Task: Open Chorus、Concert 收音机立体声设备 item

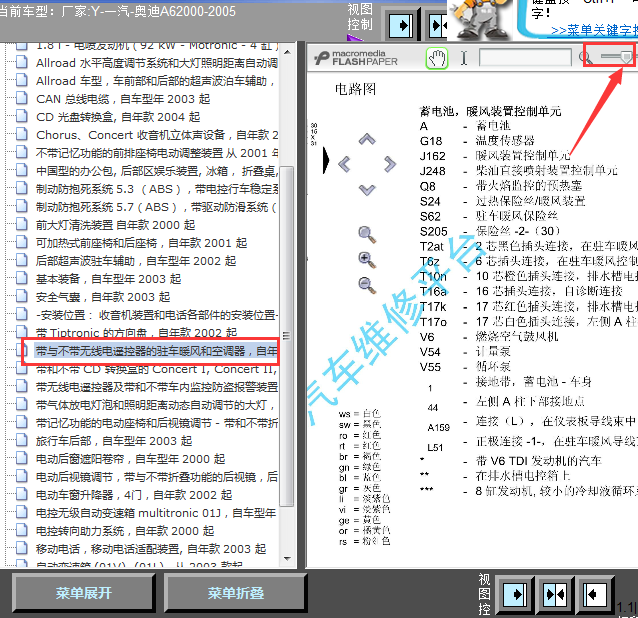Action: pyautogui.click(x=157, y=135)
